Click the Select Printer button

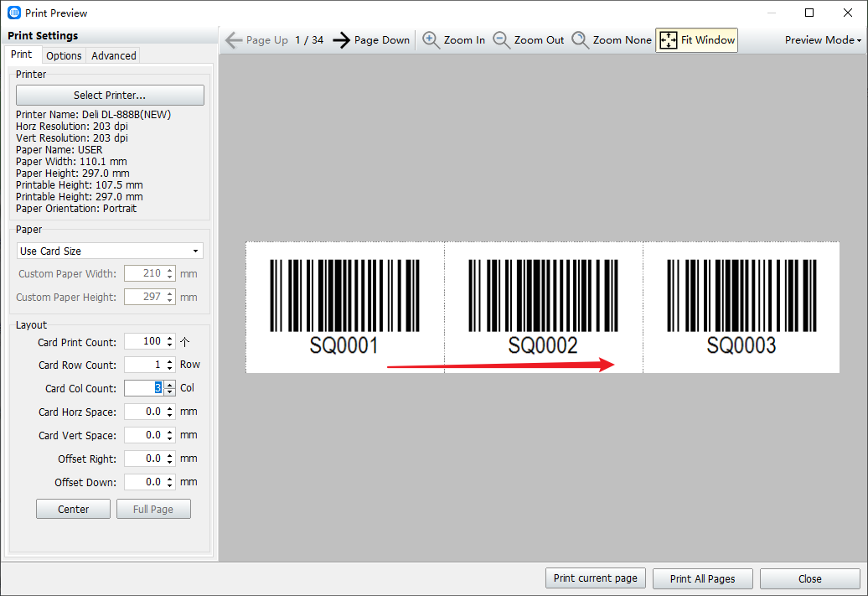coord(110,96)
